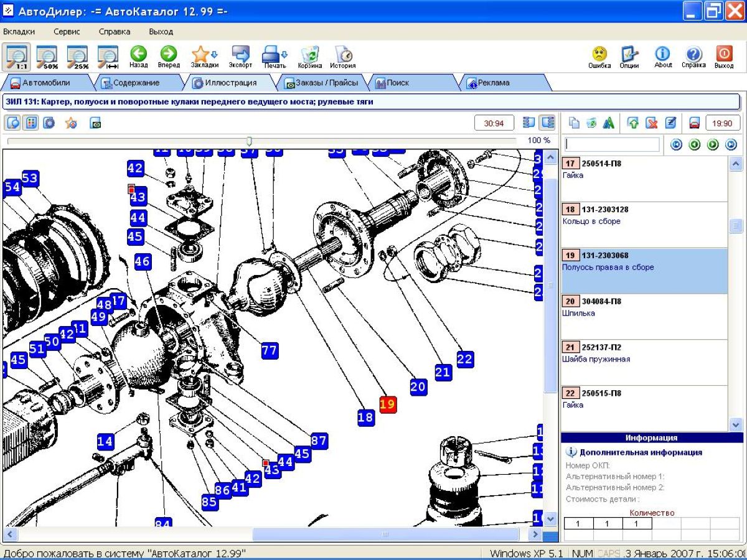Set illustration zoom to 50%

47,56
